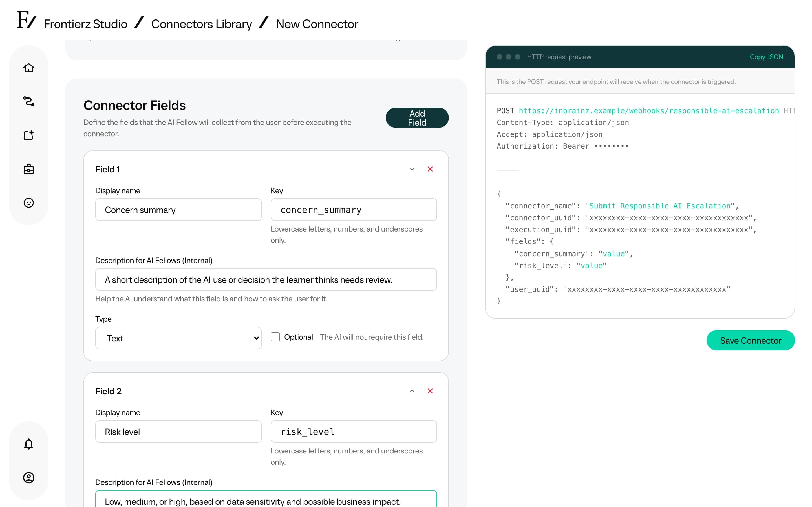812x507 pixels.
Task: Toggle the Optional checkbox for Field 1
Action: 275,337
